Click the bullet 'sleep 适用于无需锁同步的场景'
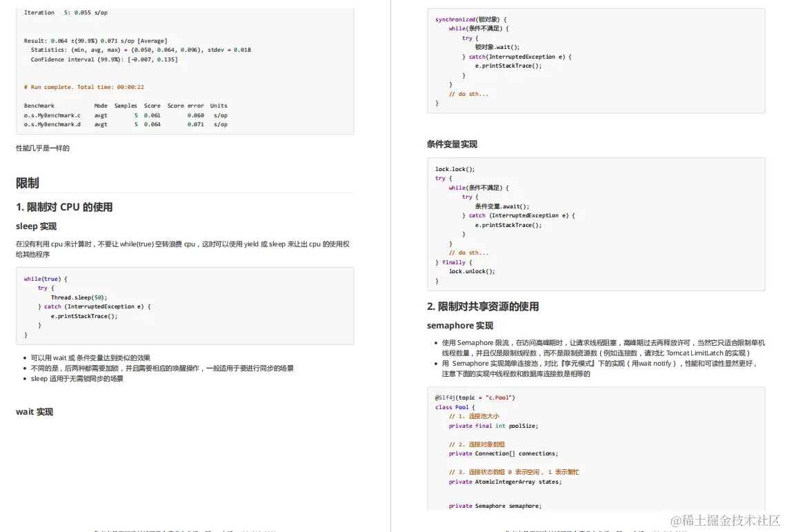Screen dimensions: 785x532 point(77,379)
